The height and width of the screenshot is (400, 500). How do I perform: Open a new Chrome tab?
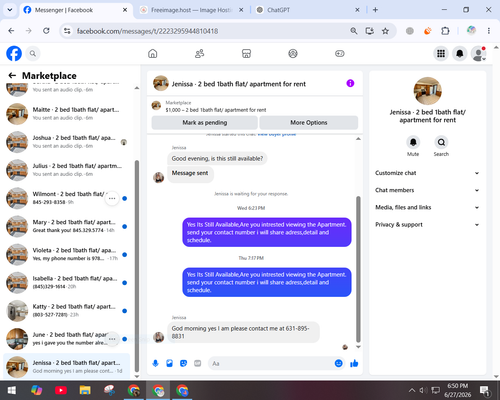375,10
